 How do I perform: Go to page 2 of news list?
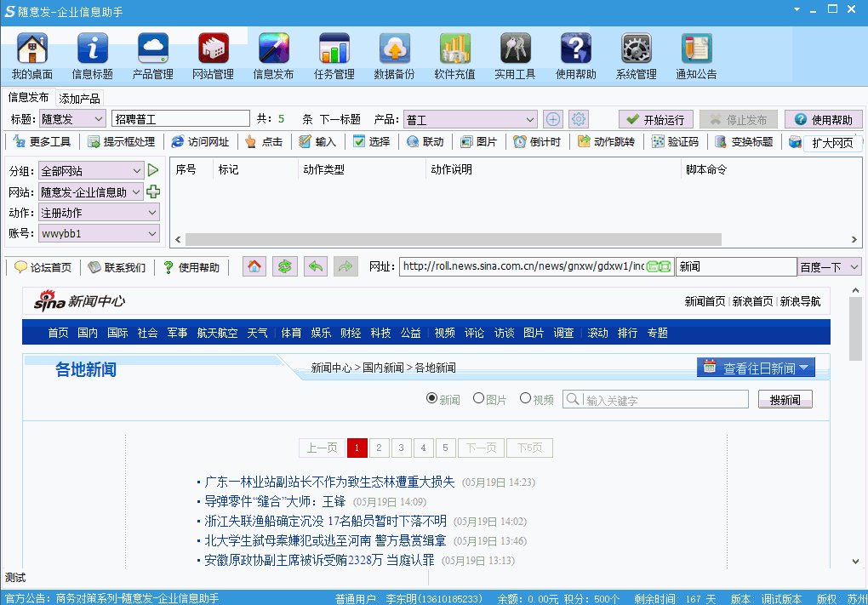click(x=380, y=448)
